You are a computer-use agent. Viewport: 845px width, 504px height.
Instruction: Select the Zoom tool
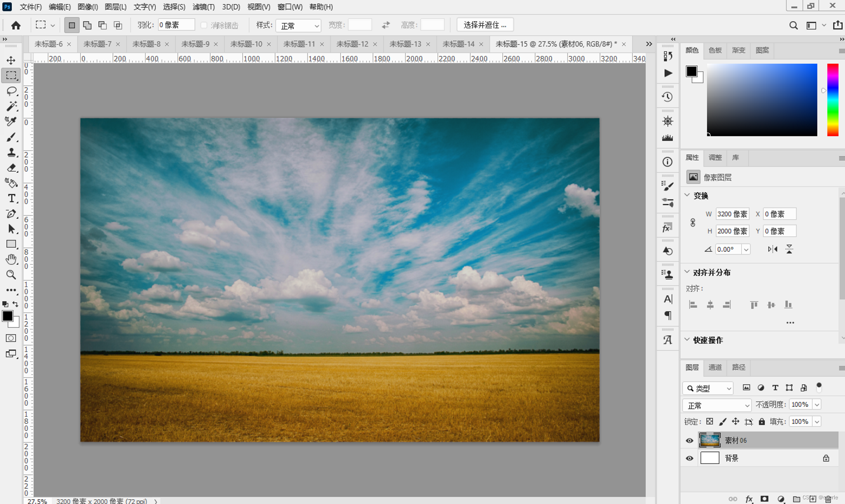click(11, 275)
